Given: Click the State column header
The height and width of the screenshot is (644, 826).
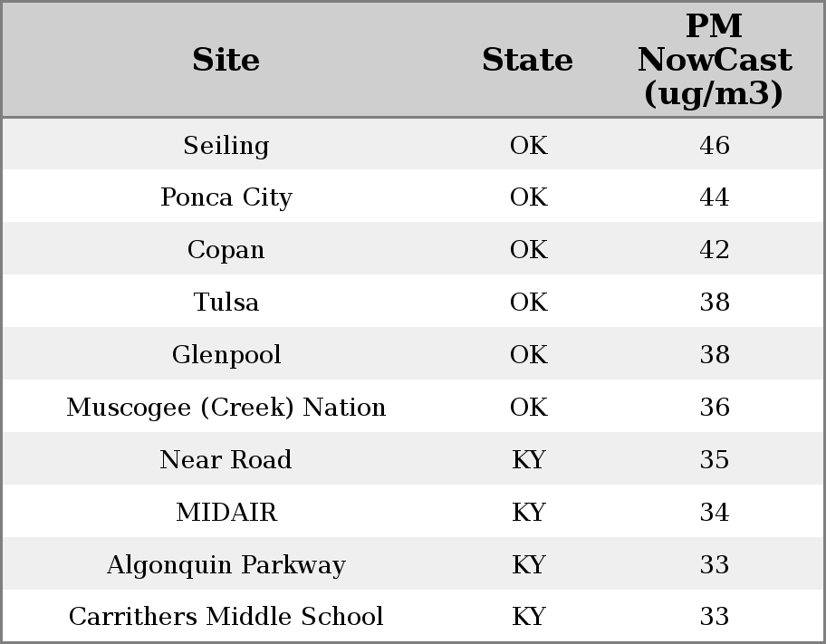Looking at the screenshot, I should [527, 61].
